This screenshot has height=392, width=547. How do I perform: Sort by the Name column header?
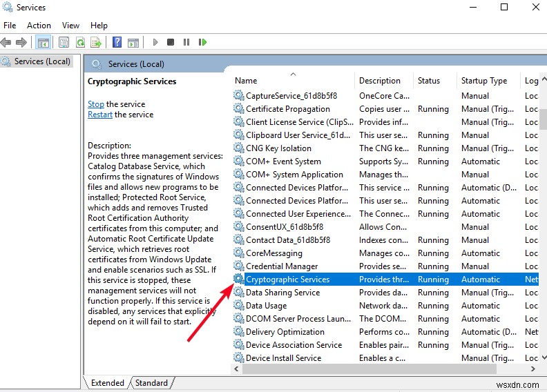(293, 81)
